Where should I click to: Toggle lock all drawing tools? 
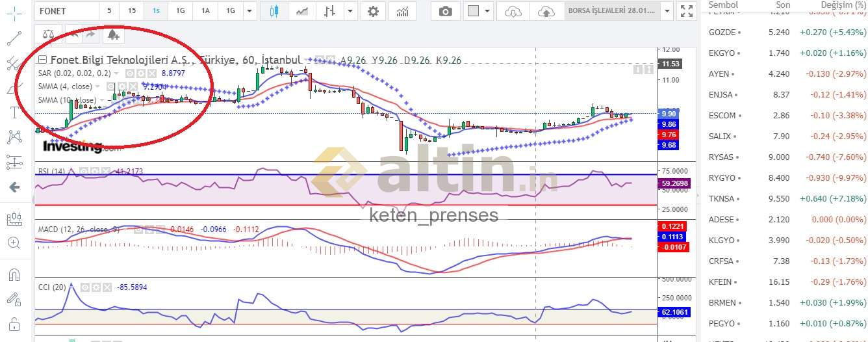click(14, 324)
